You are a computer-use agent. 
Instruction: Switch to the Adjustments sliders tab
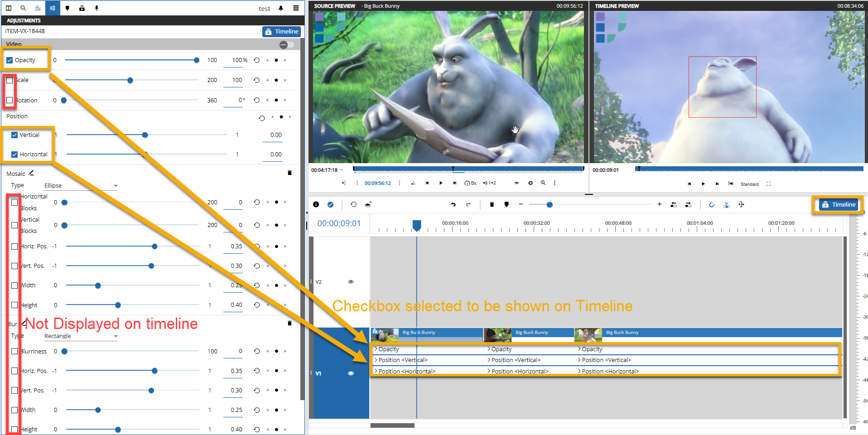point(53,8)
